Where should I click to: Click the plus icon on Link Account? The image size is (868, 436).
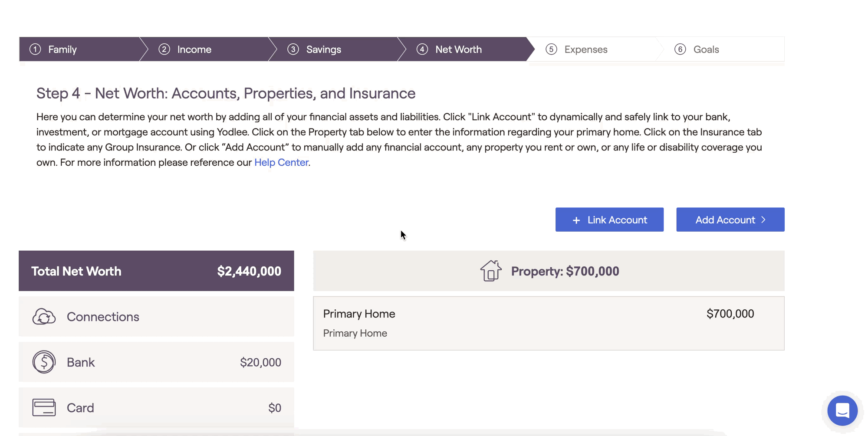point(576,220)
